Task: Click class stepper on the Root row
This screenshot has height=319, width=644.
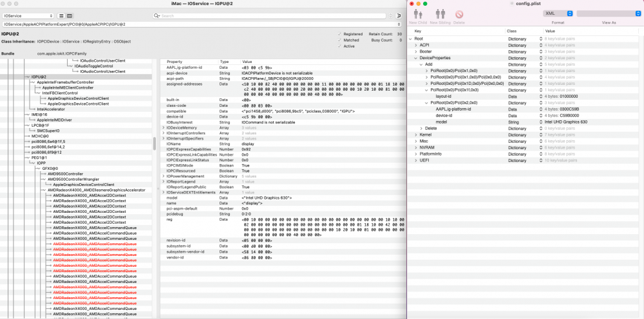Action: [541, 39]
